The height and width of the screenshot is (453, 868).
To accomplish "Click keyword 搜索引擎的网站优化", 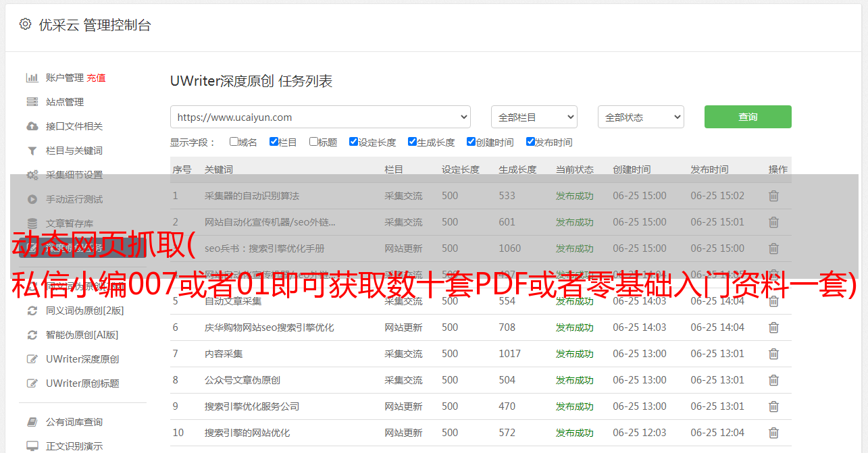I will (247, 433).
